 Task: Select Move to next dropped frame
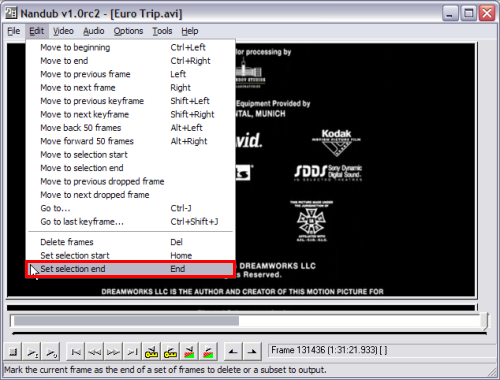point(130,195)
